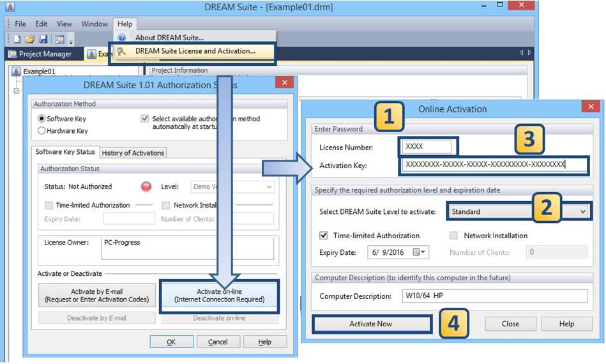606x364 pixels.
Task: Click the Project Manager tab icon
Action: (12, 54)
